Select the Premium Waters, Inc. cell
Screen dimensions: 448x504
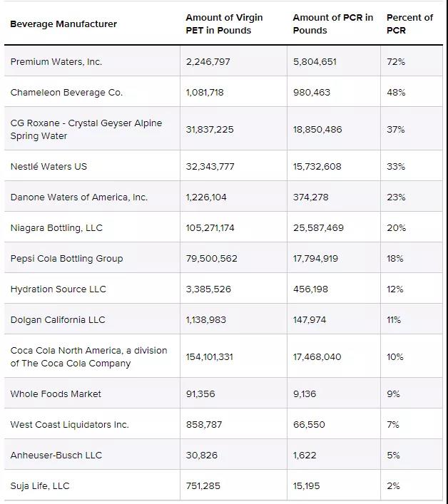coord(56,62)
